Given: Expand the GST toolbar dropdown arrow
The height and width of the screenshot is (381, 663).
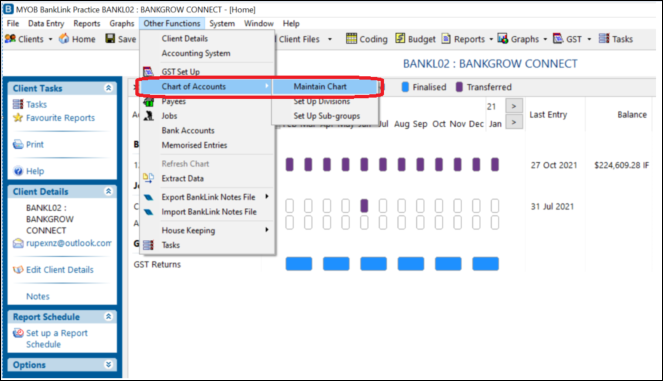Looking at the screenshot, I should click(589, 39).
